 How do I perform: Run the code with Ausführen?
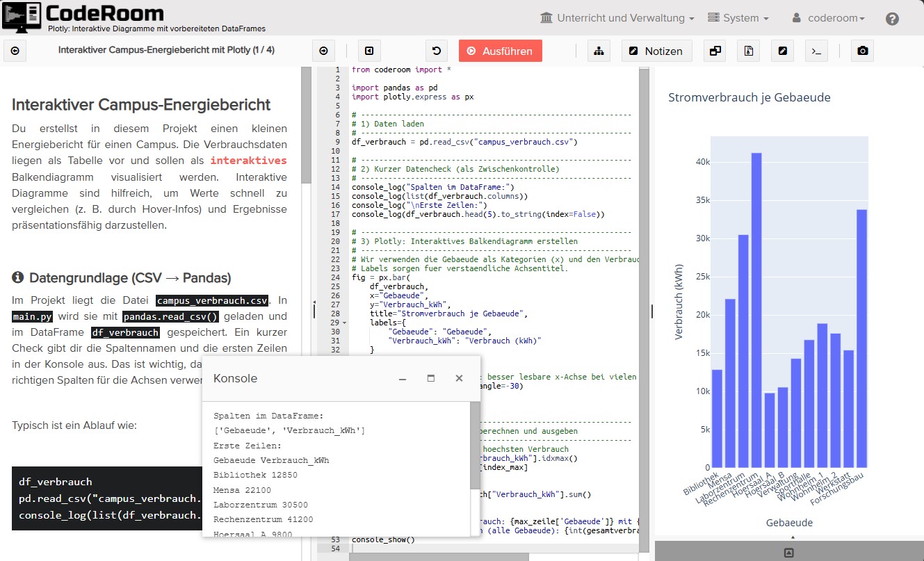point(501,51)
